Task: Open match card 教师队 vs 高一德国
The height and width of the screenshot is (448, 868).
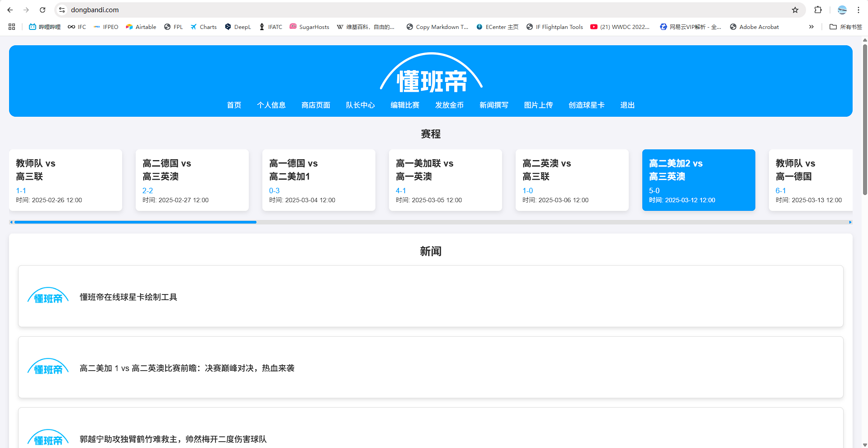Action: (x=811, y=180)
